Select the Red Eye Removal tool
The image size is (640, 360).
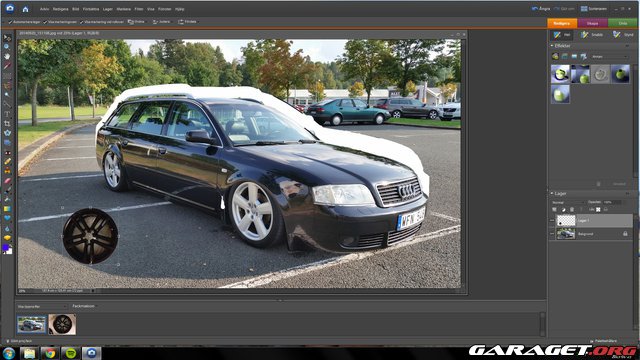point(7,153)
